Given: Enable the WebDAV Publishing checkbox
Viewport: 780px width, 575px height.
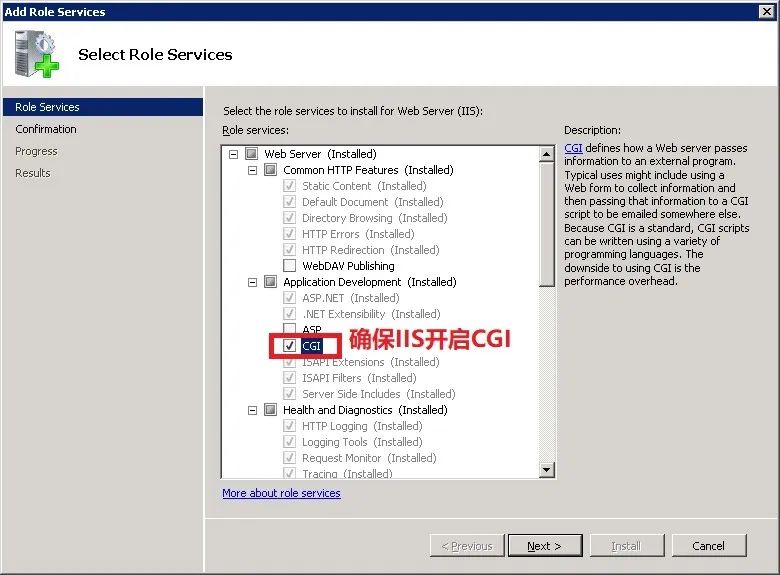Looking at the screenshot, I should tap(290, 266).
